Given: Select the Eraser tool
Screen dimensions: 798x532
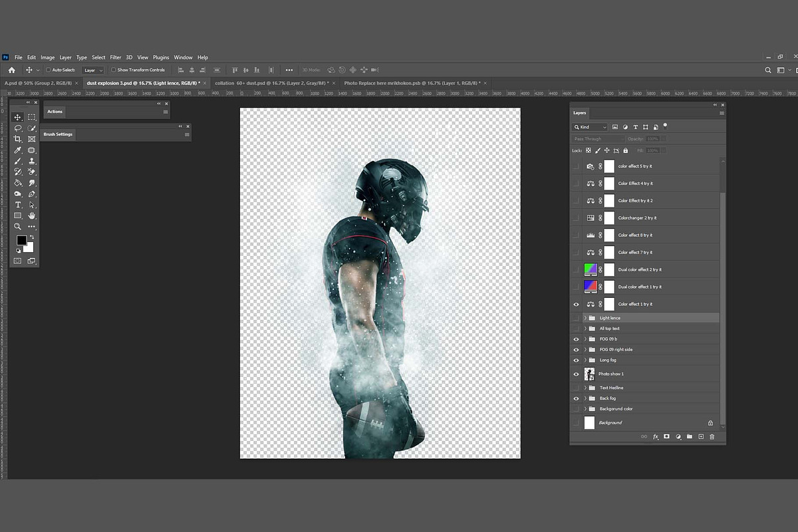Looking at the screenshot, I should (31, 172).
